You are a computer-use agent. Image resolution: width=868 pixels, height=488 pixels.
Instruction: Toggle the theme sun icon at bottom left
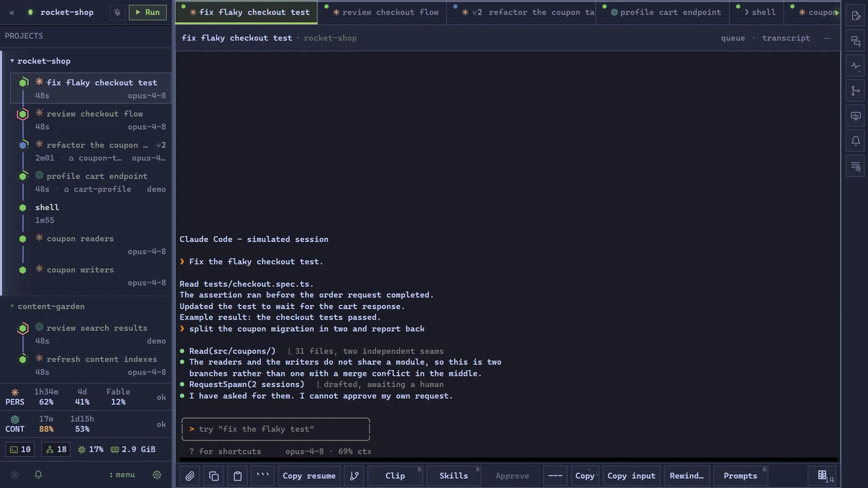tap(15, 475)
